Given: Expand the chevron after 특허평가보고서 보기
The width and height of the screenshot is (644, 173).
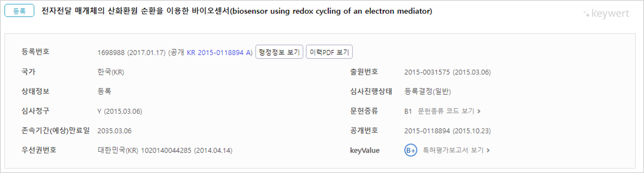Looking at the screenshot, I should [x=488, y=150].
